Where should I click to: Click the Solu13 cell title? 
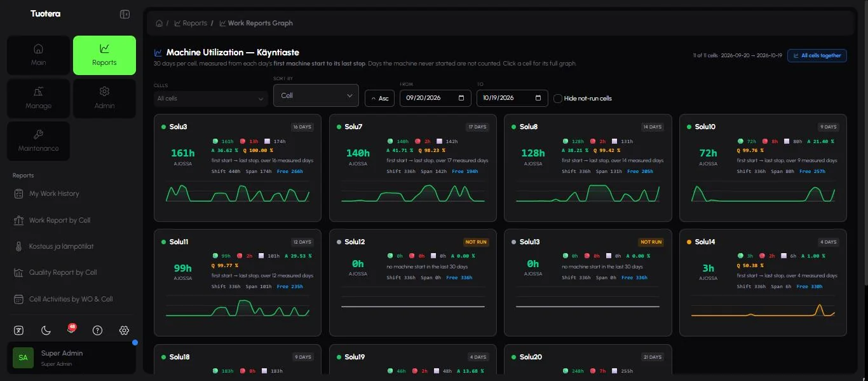529,242
